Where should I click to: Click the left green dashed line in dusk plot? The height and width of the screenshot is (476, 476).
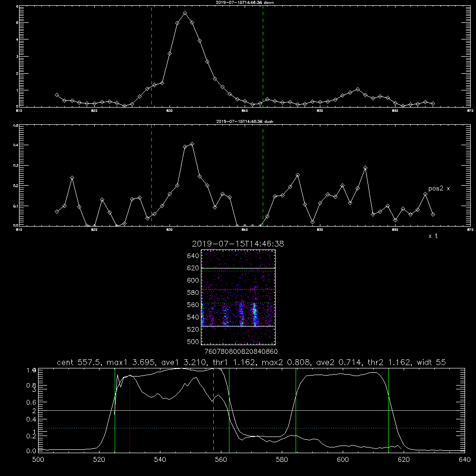tap(151, 175)
